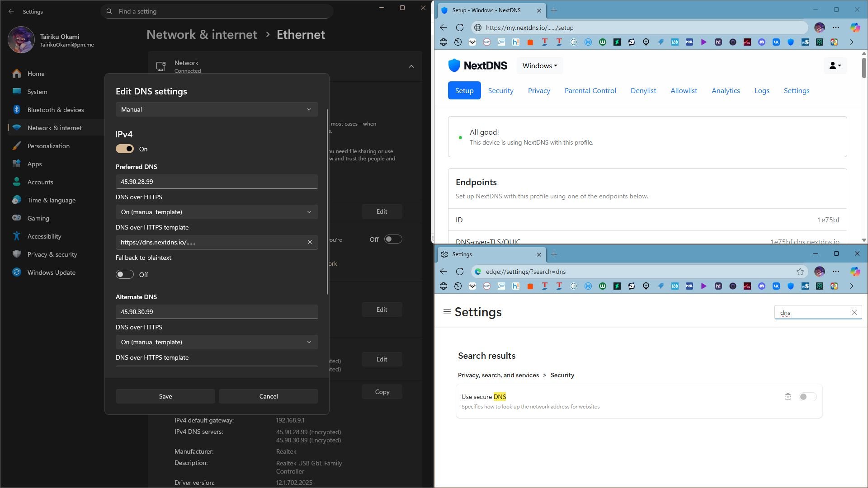Turn off the IPv4 toggle
This screenshot has height=488, width=868.
coord(125,149)
